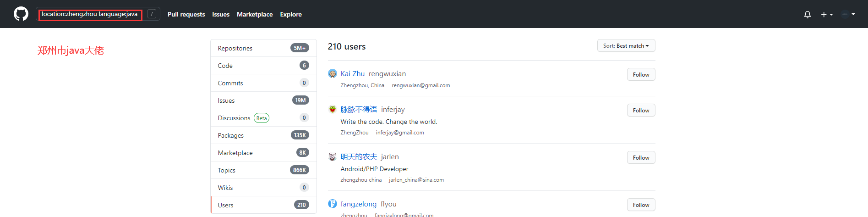Click the 19M issues count badge
The image size is (868, 217).
coord(300,100)
